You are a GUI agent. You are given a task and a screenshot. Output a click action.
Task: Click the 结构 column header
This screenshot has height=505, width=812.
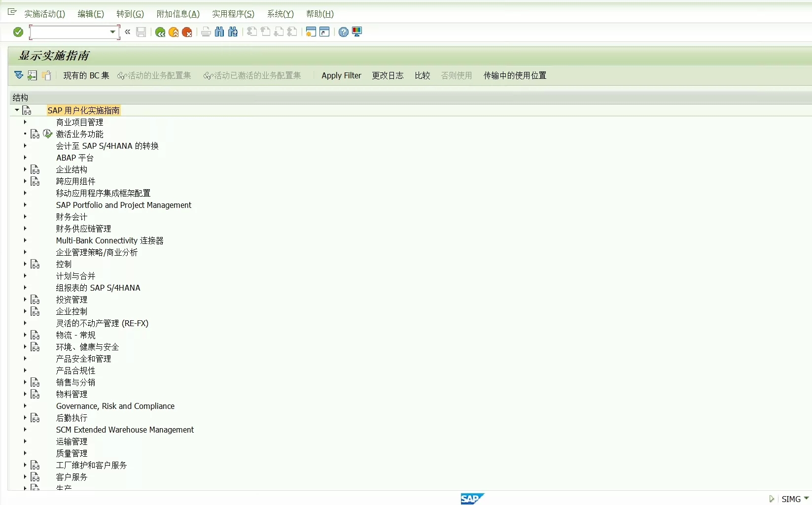click(20, 98)
